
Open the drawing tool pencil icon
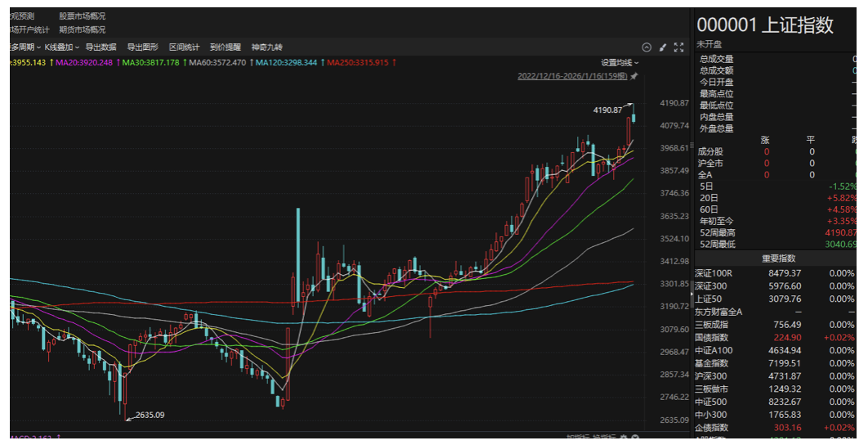pyautogui.click(x=663, y=47)
